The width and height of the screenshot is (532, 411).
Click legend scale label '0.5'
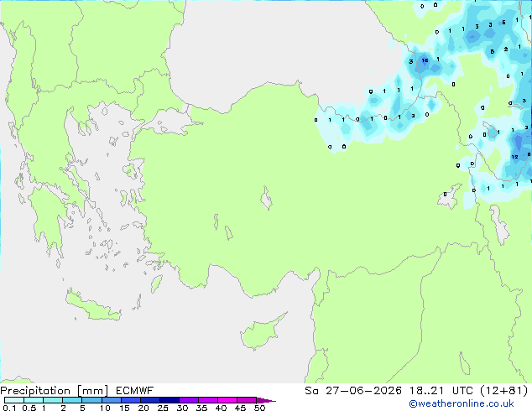pyautogui.click(x=29, y=408)
